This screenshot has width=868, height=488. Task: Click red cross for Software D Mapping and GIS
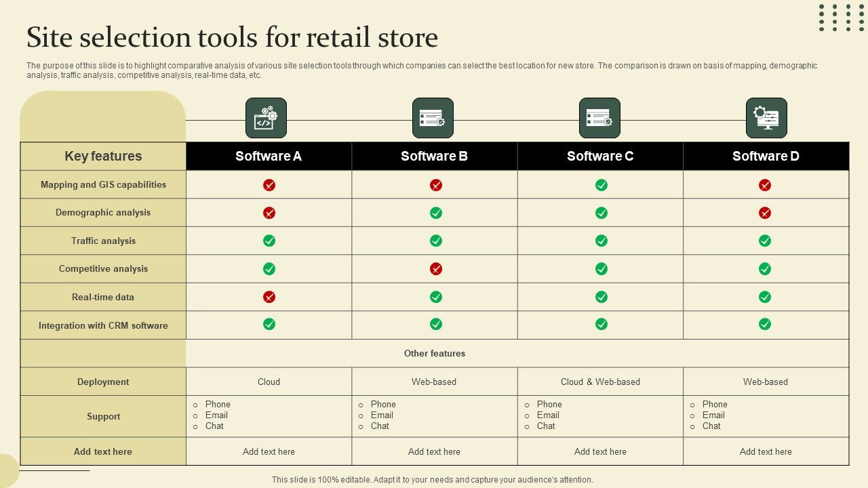[x=765, y=185]
